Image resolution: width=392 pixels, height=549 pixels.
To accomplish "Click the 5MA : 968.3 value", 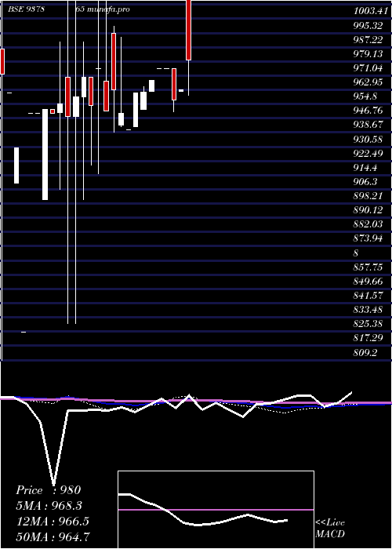I will (x=50, y=506).
